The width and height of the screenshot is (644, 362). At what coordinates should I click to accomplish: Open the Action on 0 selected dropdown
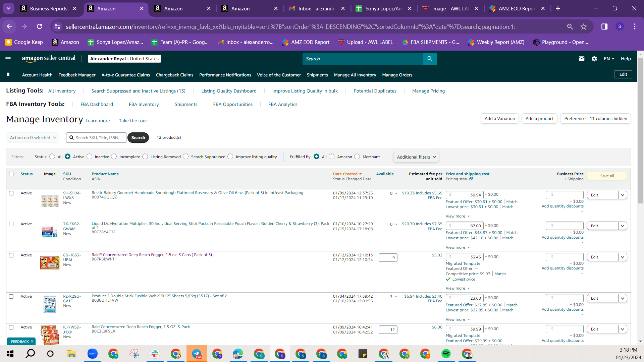(x=33, y=137)
